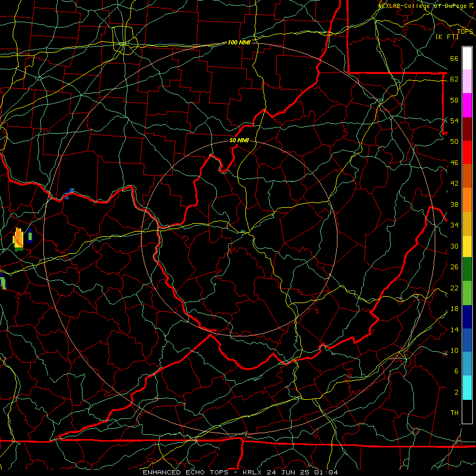Screen dimensions: 476x476
Task: Click the 'ENHANCED ECHO TOPS' footer caption
Action: pos(186,472)
